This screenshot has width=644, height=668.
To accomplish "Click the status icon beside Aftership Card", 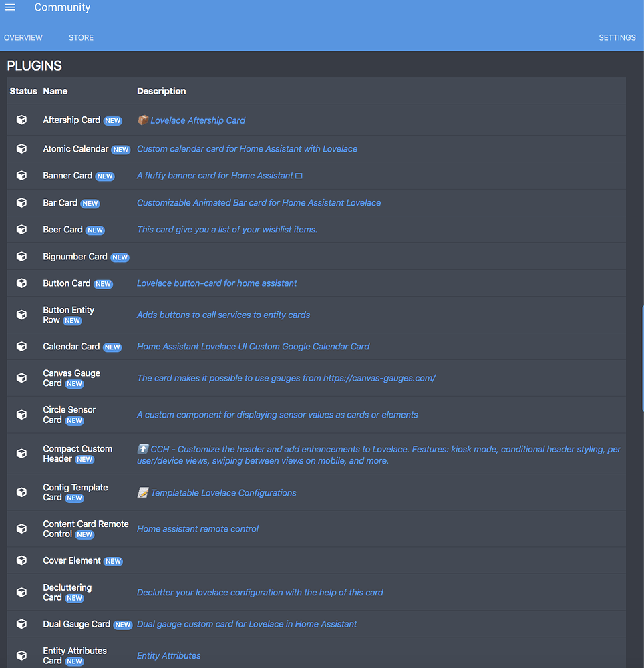I will click(21, 120).
